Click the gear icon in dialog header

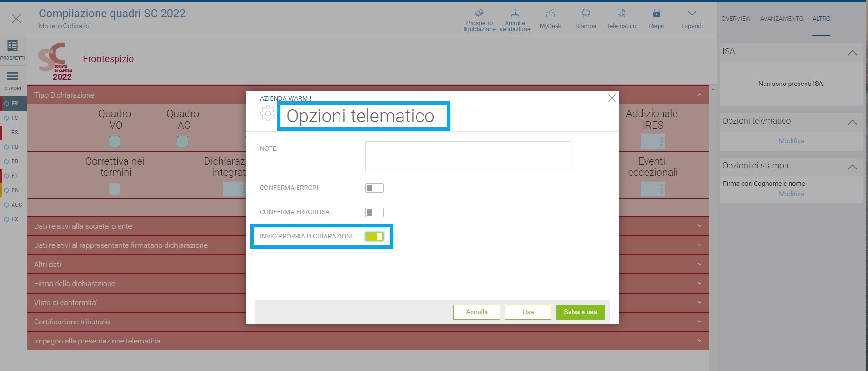[x=268, y=113]
